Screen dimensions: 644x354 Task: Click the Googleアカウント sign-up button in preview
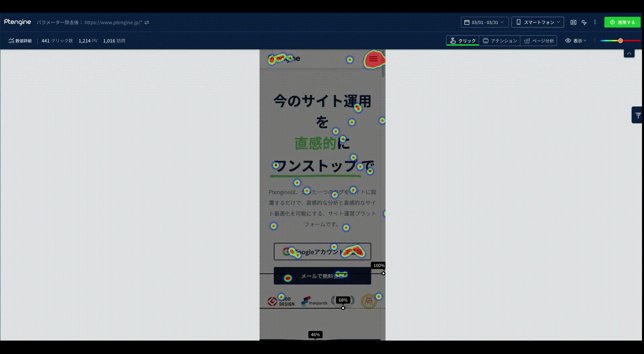pyautogui.click(x=322, y=252)
